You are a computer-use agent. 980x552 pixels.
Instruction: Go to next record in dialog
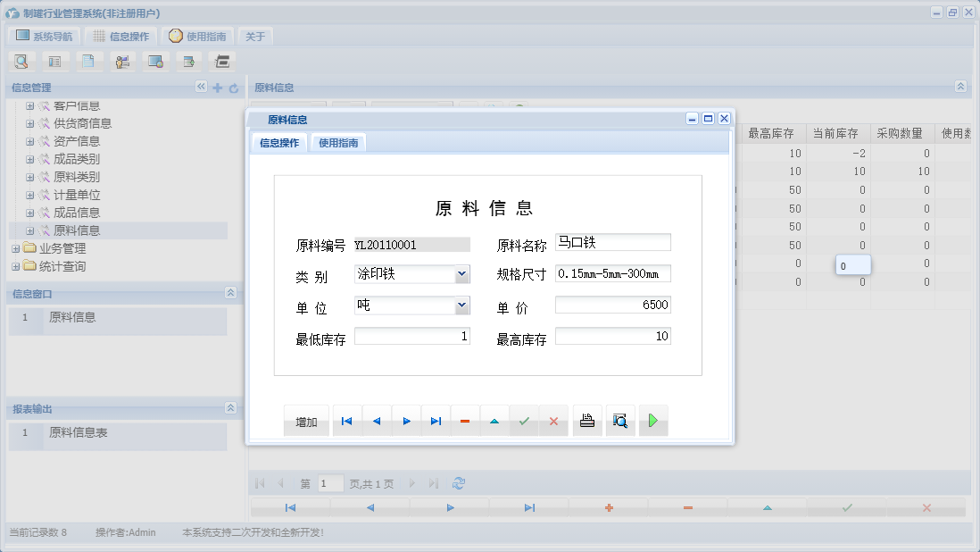point(406,422)
